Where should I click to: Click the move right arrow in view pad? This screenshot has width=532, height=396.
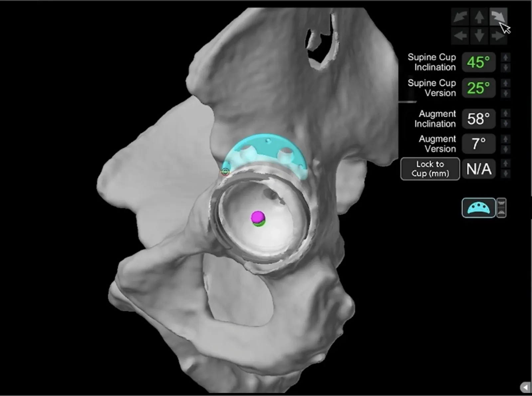click(498, 36)
